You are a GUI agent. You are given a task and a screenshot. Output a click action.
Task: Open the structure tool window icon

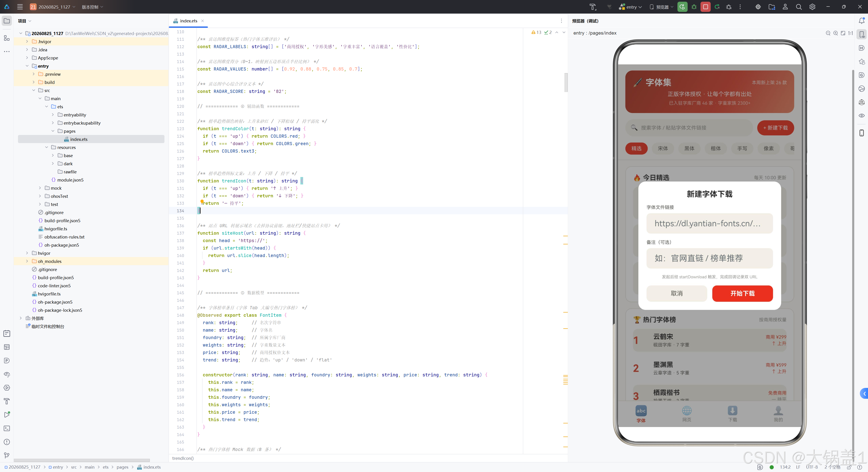pos(7,38)
